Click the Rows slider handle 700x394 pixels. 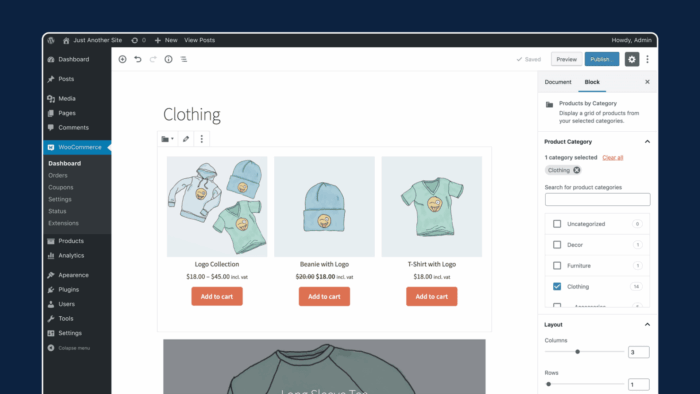click(549, 384)
